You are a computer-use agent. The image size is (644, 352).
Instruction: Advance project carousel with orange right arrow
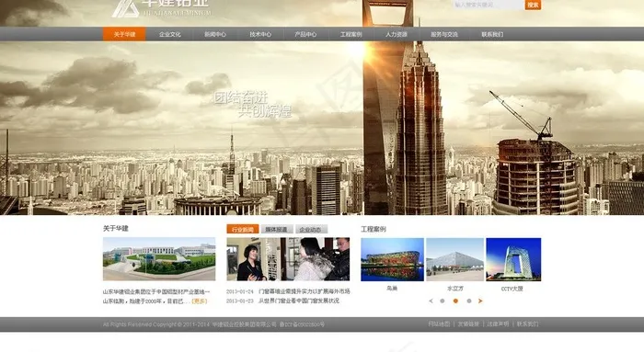pyautogui.click(x=480, y=301)
